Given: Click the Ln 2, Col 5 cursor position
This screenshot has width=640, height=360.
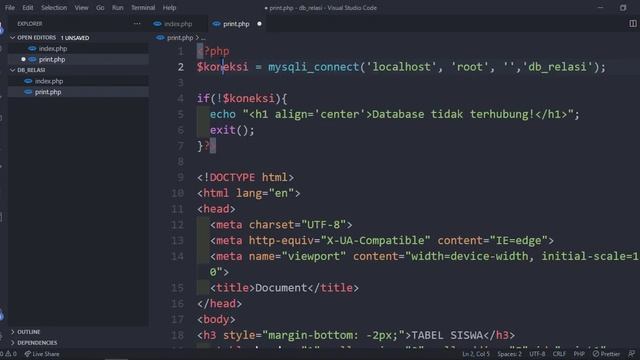Looking at the screenshot, I should pyautogui.click(x=476, y=354).
